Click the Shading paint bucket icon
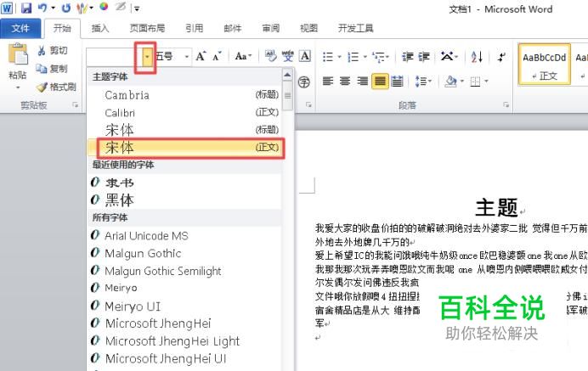The height and width of the screenshot is (371, 588). pyautogui.click(x=450, y=81)
